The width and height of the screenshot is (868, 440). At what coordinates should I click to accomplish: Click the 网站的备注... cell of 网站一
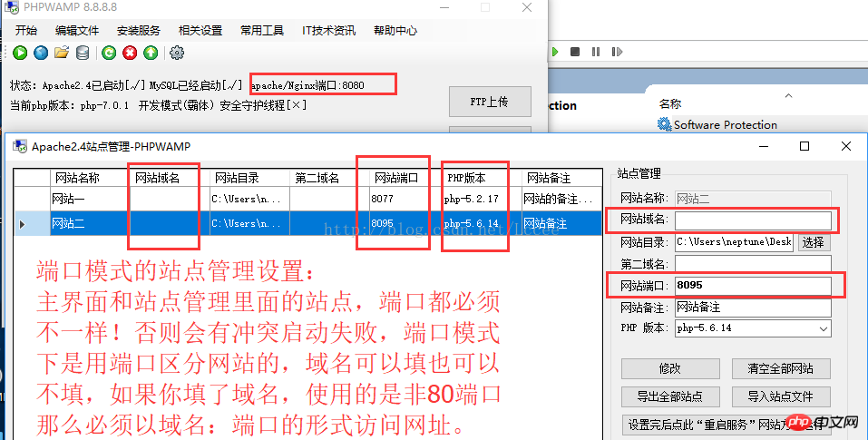tap(561, 199)
